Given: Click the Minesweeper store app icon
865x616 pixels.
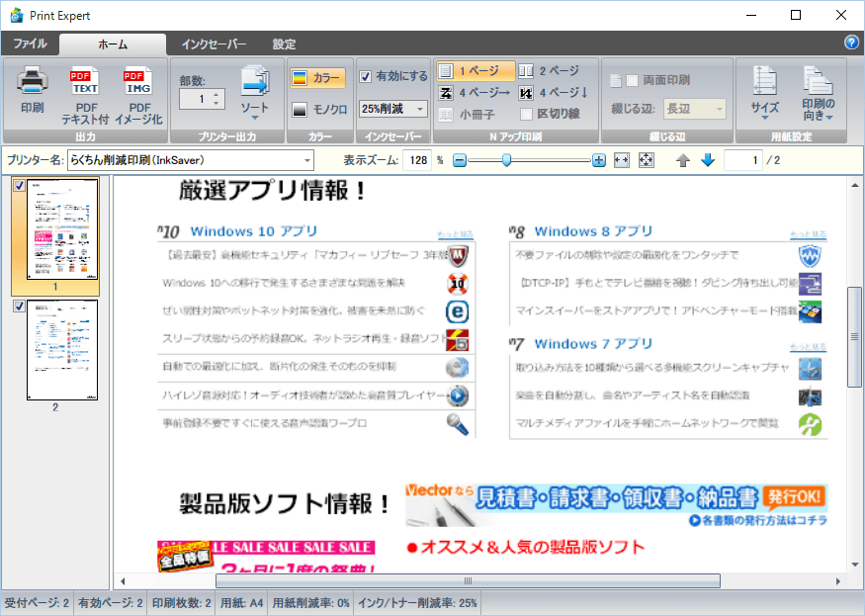Looking at the screenshot, I should (810, 311).
